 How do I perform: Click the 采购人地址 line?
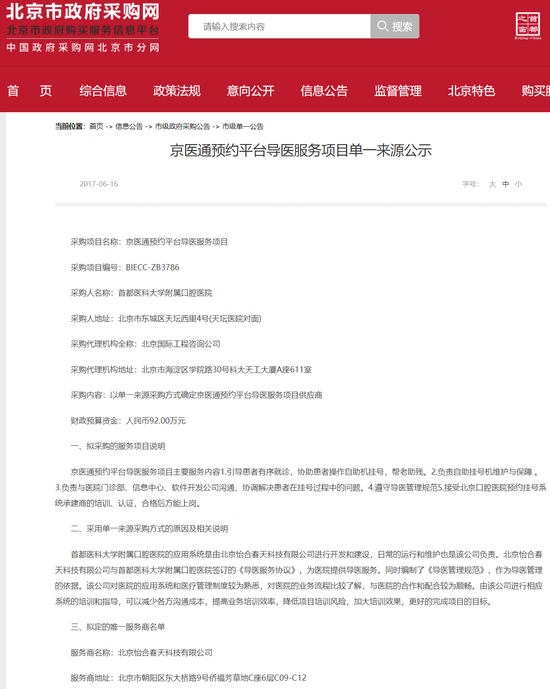click(x=166, y=319)
